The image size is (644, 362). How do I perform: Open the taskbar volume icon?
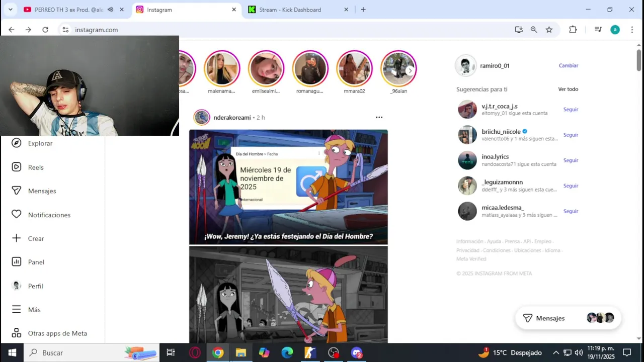579,353
